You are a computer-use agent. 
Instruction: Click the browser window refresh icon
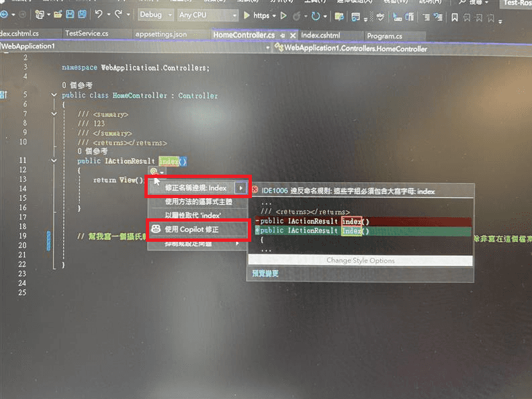355,17
